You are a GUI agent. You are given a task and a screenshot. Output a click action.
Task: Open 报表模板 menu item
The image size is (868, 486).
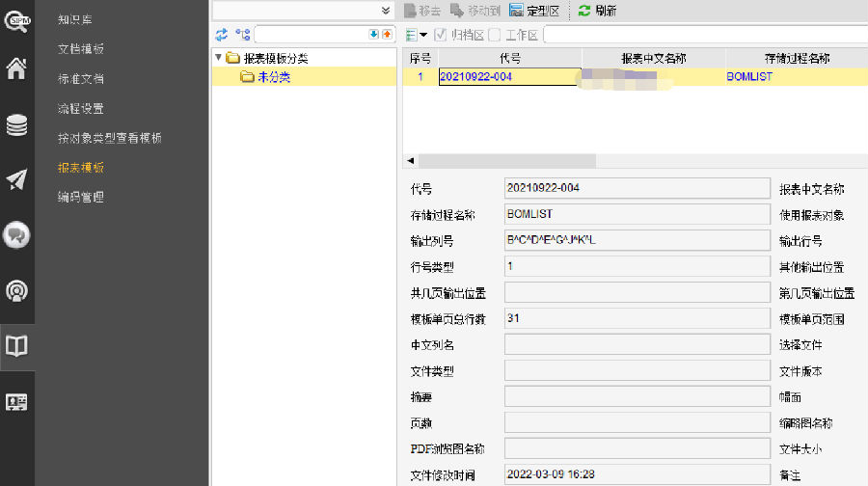(81, 167)
